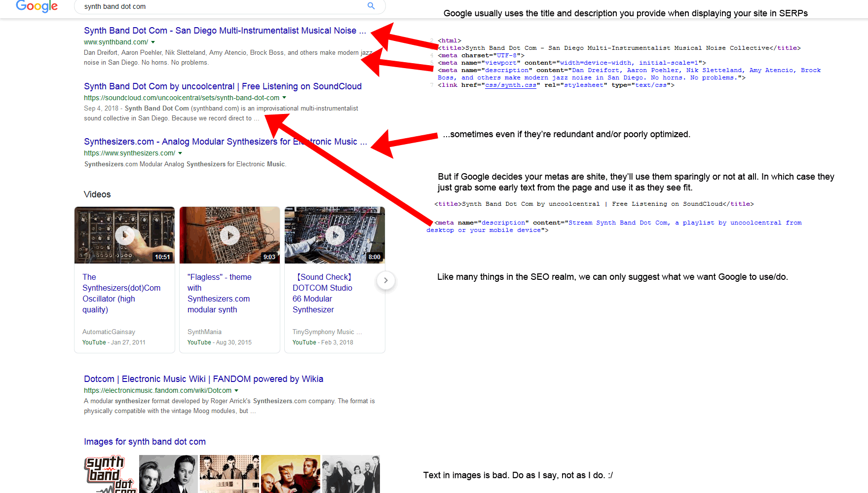Click the magnifying glass search icon
868x493 pixels.
click(x=371, y=6)
